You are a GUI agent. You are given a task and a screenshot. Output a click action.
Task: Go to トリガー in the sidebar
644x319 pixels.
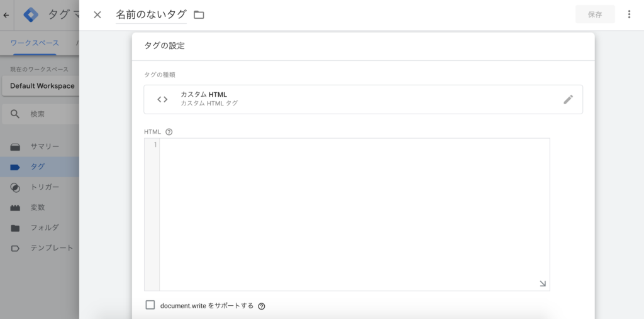pos(44,187)
